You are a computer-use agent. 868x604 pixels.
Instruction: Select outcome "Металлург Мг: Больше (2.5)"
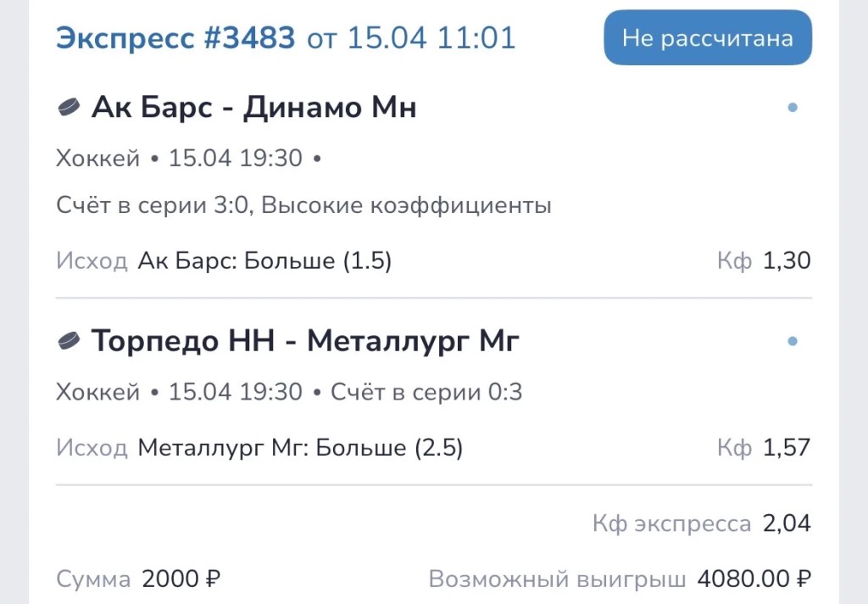(300, 447)
